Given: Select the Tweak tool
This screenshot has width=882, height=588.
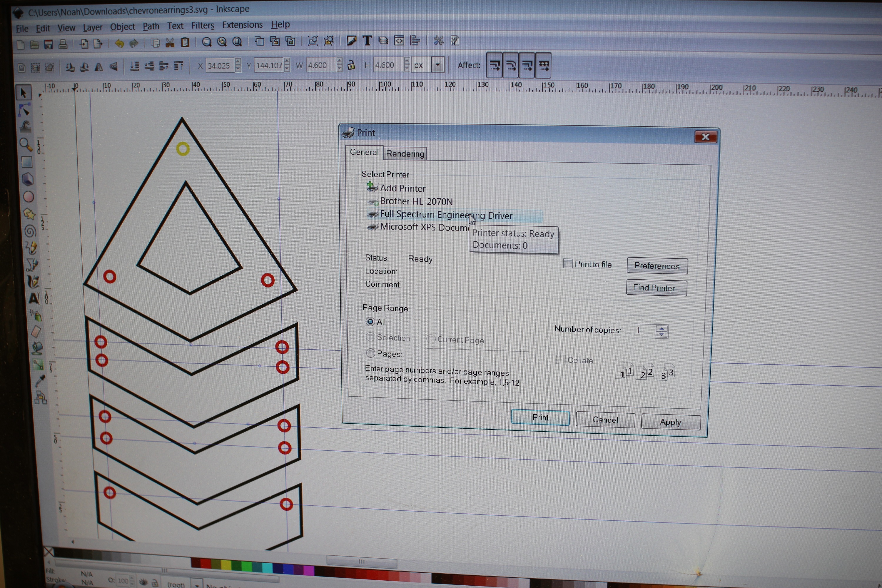Looking at the screenshot, I should pos(25,126).
